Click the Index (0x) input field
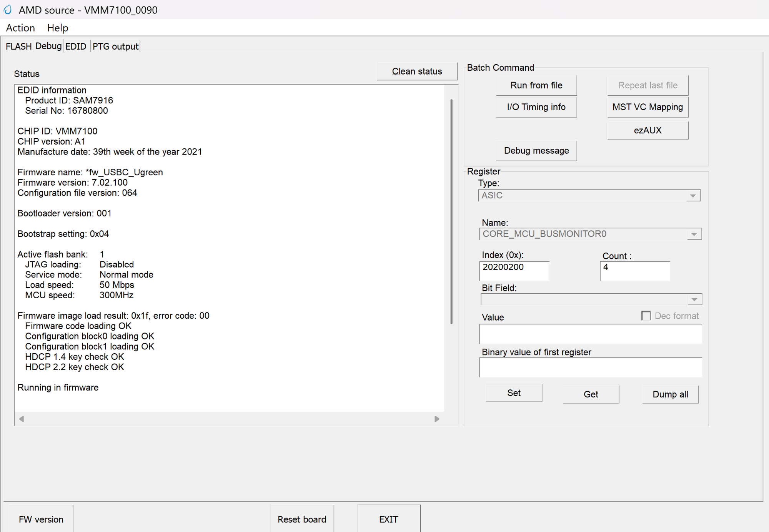This screenshot has width=769, height=532. click(514, 271)
